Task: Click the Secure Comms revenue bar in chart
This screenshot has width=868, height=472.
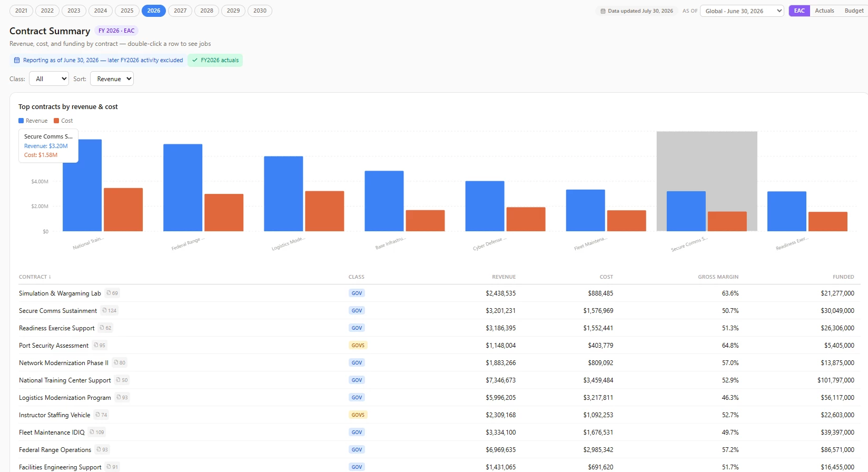Action: [686, 211]
